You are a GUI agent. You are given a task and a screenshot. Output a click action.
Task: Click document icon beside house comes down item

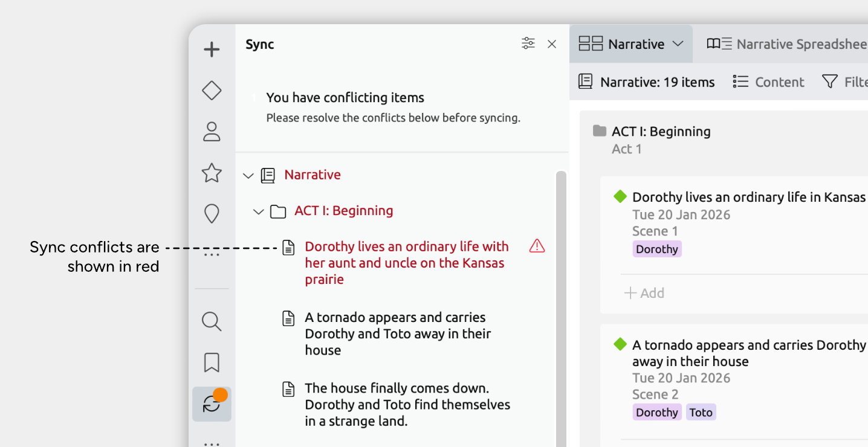(x=289, y=388)
